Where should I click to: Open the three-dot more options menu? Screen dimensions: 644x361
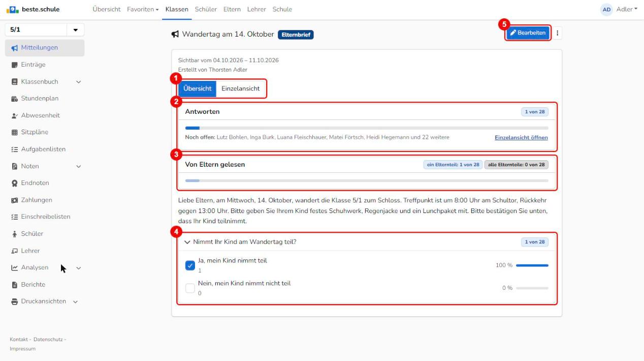(557, 33)
